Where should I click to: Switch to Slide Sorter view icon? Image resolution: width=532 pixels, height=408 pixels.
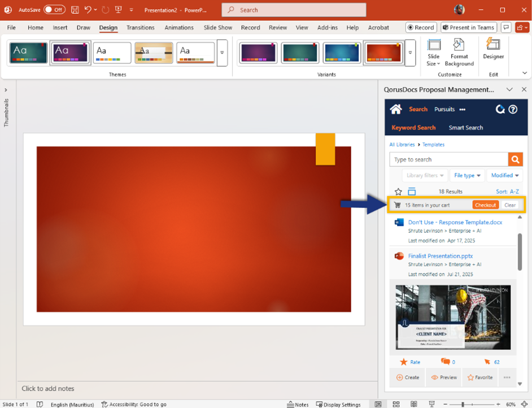tap(396, 404)
